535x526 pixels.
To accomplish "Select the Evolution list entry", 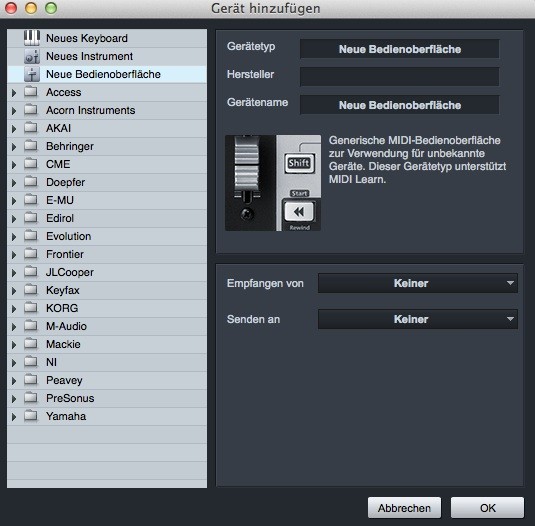I will [x=107, y=236].
